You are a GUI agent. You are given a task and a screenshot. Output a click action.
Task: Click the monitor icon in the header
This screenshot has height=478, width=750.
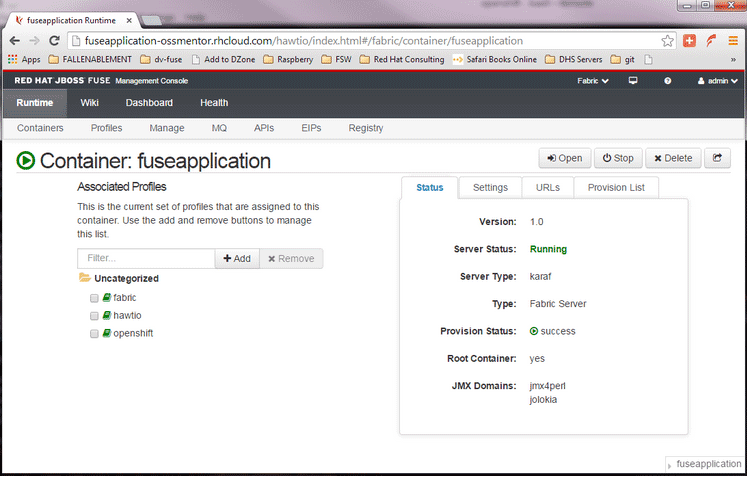coord(633,80)
